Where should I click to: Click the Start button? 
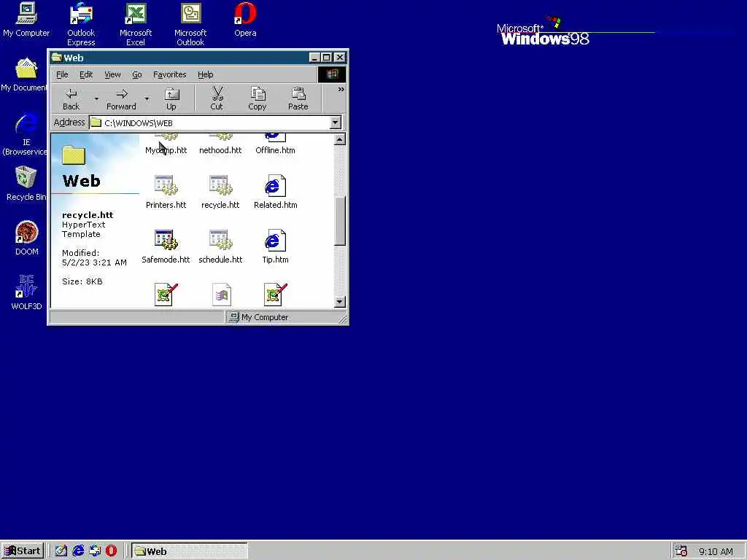23,551
